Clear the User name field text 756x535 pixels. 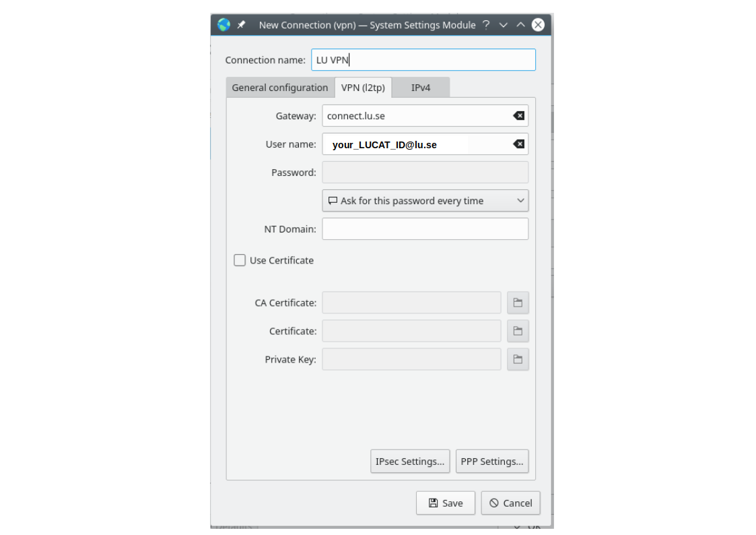519,144
